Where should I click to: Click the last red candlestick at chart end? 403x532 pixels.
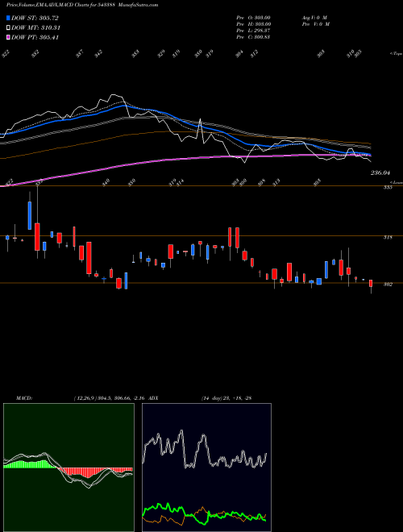[371, 284]
